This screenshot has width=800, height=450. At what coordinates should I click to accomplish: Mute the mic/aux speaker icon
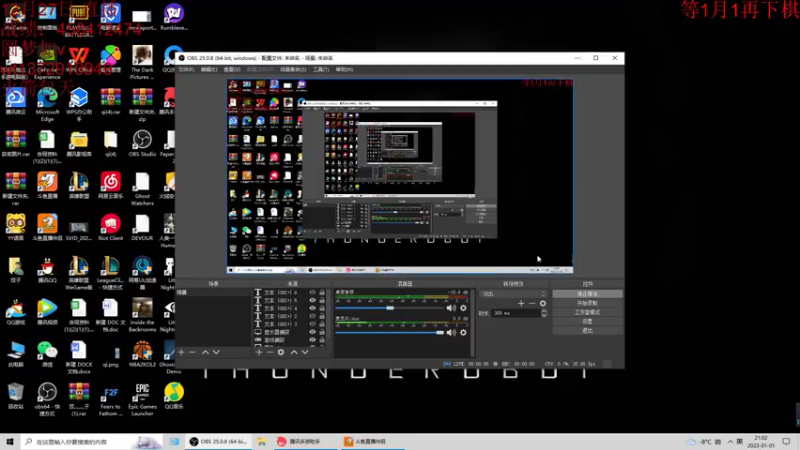click(x=451, y=332)
